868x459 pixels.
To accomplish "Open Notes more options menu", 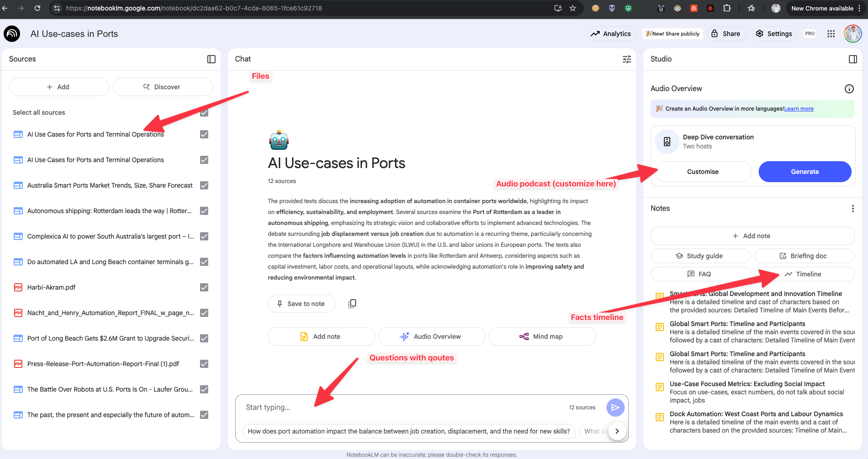I will pyautogui.click(x=853, y=209).
